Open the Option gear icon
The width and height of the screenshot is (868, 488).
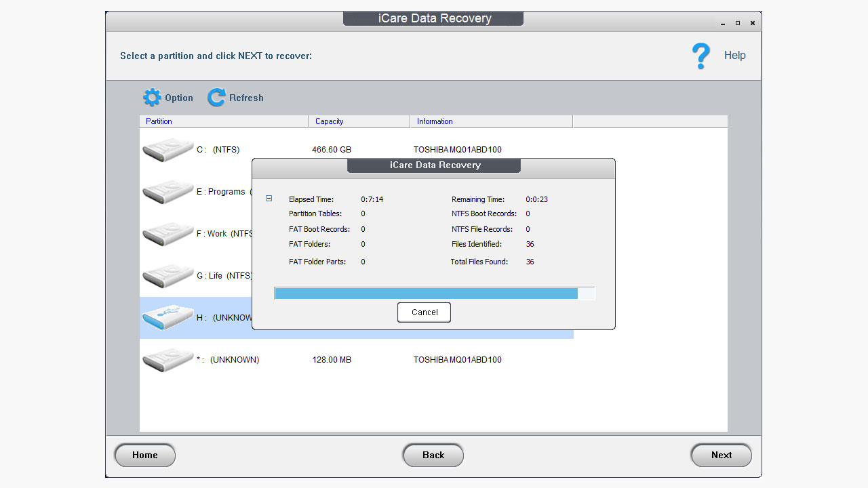pyautogui.click(x=152, y=98)
